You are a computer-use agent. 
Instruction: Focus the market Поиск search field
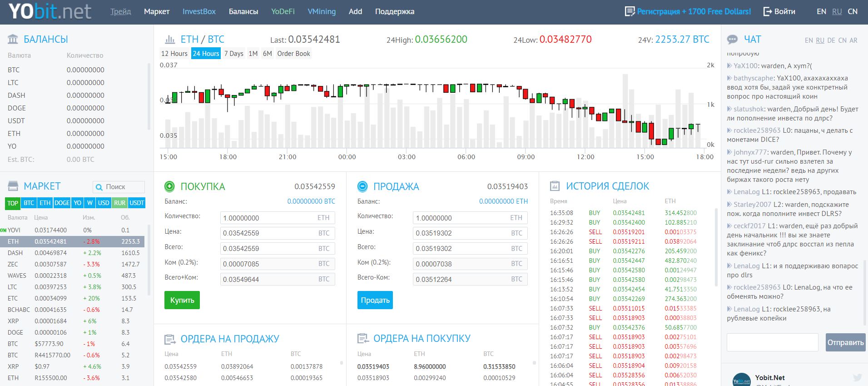(x=119, y=187)
